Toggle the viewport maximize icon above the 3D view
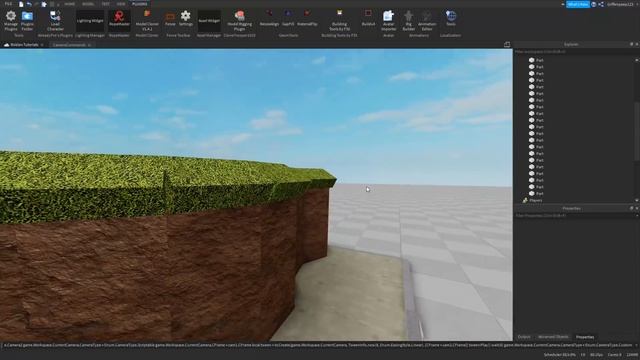The height and width of the screenshot is (360, 640). pos(507,44)
